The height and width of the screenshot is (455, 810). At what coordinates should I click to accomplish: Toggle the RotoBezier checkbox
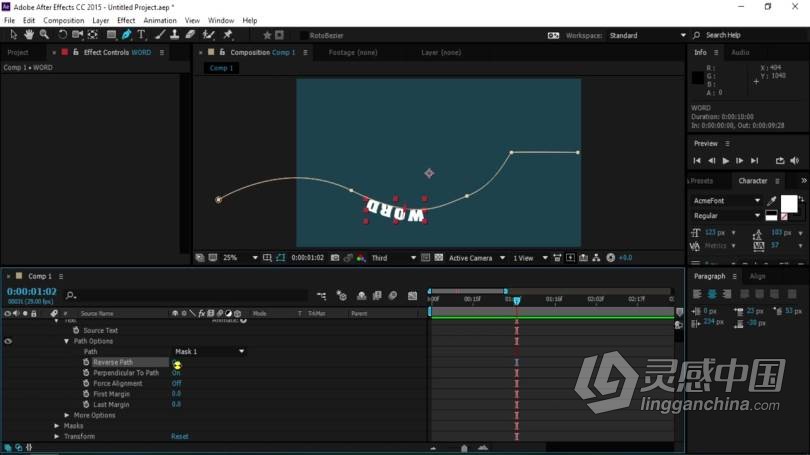(303, 35)
